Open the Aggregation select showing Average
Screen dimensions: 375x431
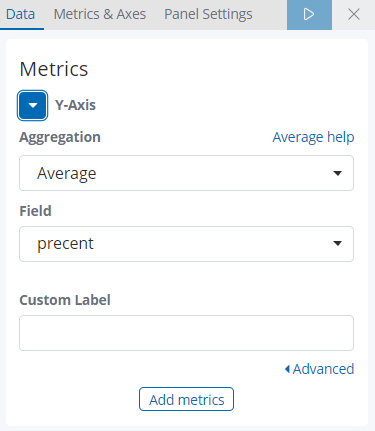[186, 173]
